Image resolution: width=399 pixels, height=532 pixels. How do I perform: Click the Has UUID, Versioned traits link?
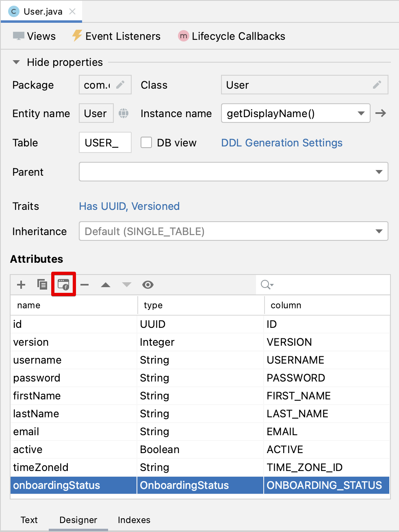pyautogui.click(x=129, y=206)
